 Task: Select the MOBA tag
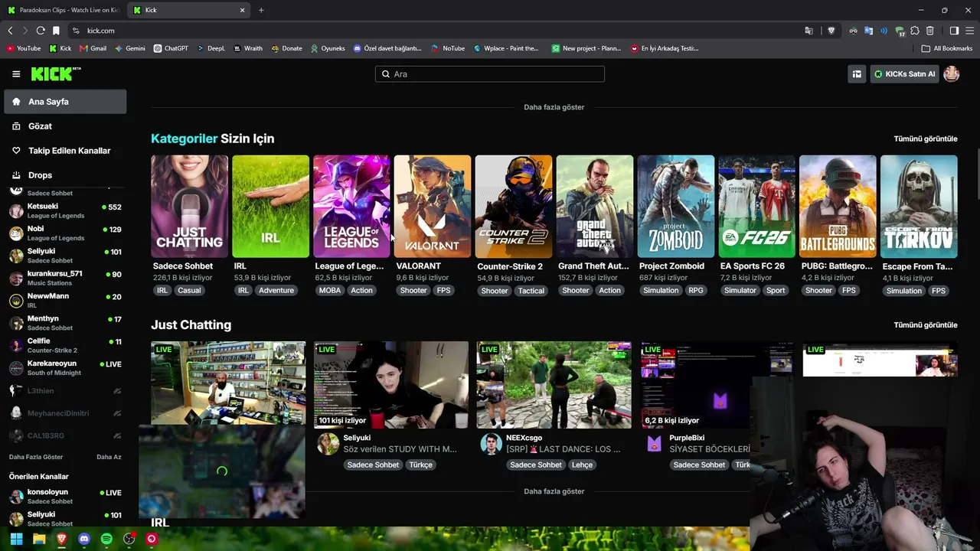[x=330, y=291]
